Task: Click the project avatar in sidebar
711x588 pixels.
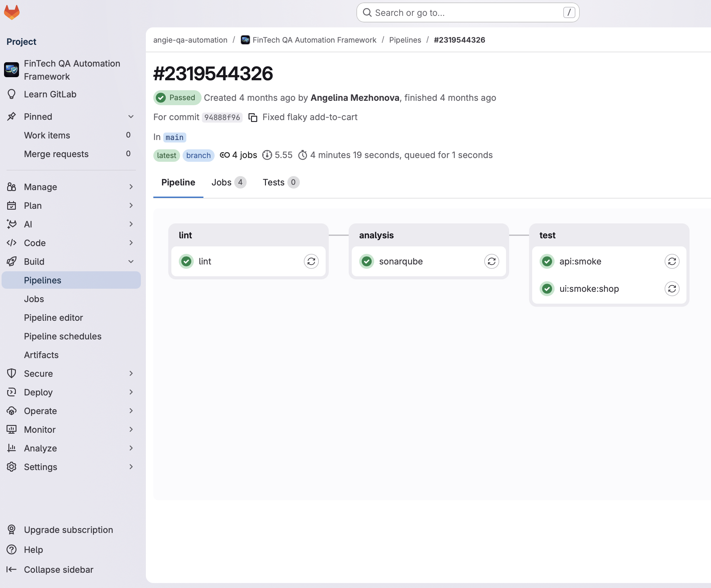Action: coord(12,70)
